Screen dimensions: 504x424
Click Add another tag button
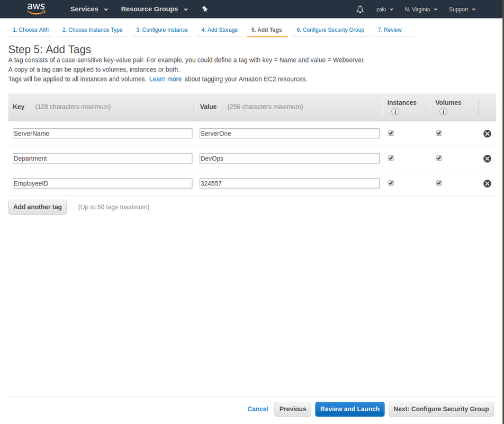(37, 207)
